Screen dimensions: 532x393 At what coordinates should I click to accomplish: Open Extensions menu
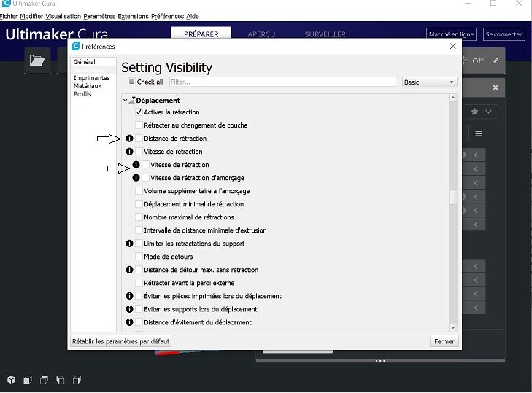point(133,16)
